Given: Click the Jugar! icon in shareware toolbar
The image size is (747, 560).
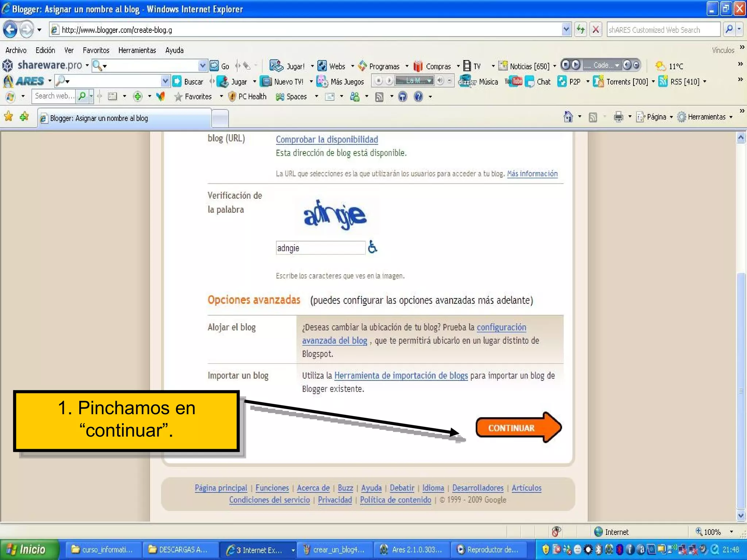Looking at the screenshot, I should tap(276, 66).
